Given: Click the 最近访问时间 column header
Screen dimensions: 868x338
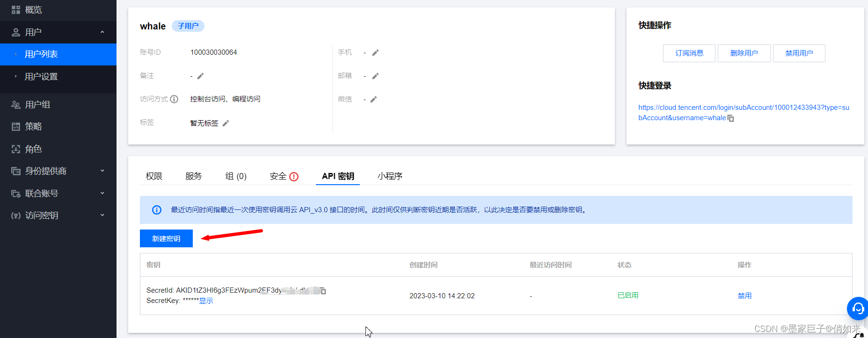Looking at the screenshot, I should (551, 265).
